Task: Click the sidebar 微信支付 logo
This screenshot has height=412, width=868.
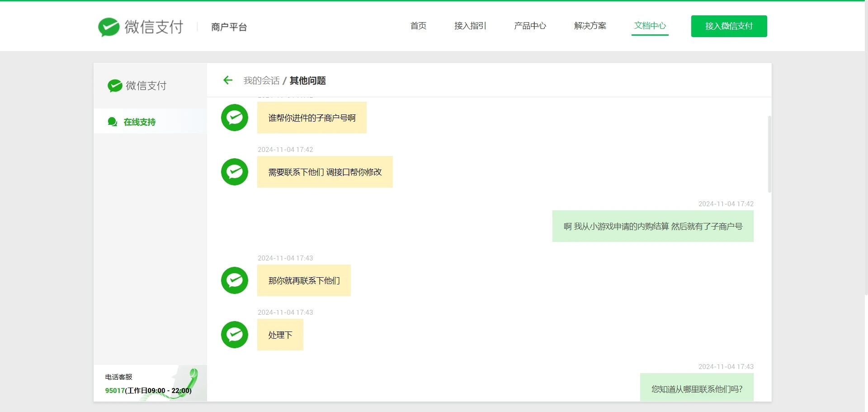Action: (x=137, y=85)
